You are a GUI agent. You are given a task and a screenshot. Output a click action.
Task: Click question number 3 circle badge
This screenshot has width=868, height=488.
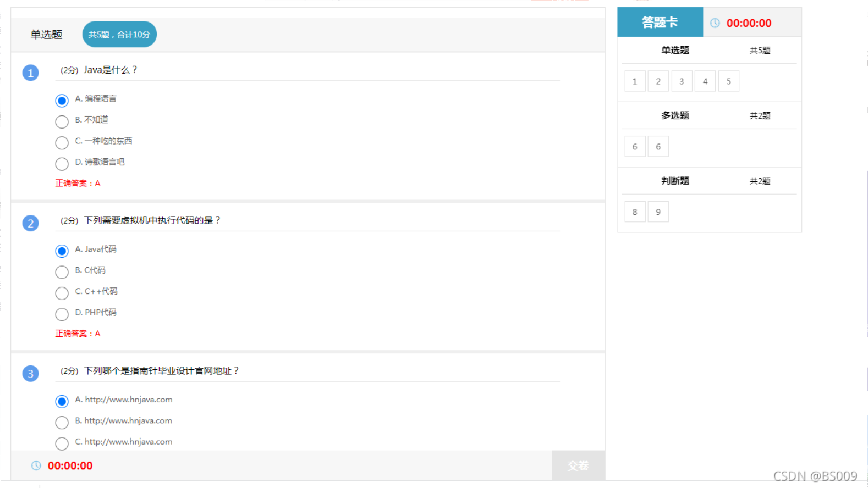[31, 374]
